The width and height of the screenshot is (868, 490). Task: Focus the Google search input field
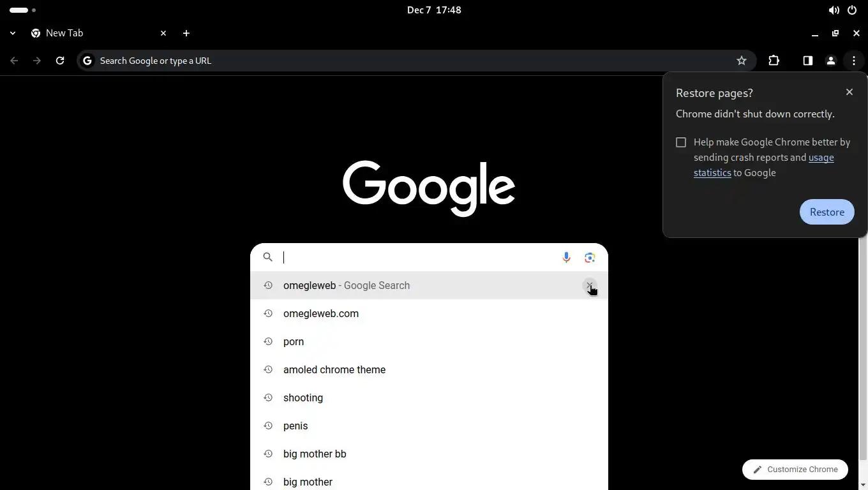tap(418, 257)
